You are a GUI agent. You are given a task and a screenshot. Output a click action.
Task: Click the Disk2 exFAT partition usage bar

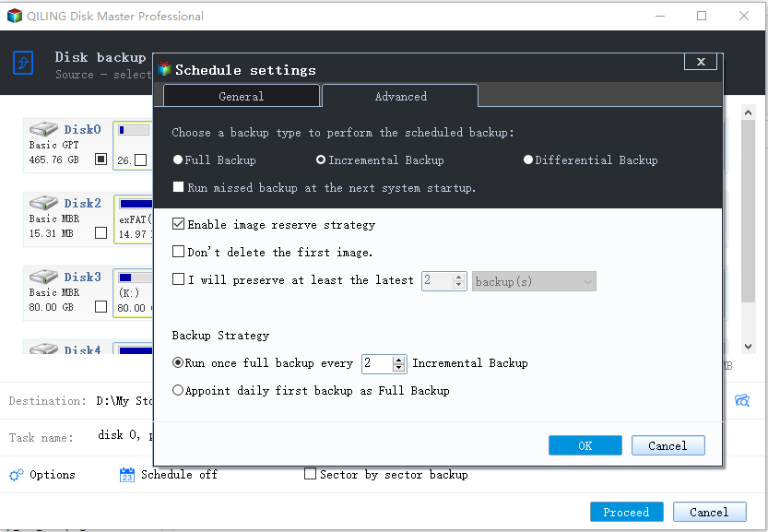pos(136,203)
